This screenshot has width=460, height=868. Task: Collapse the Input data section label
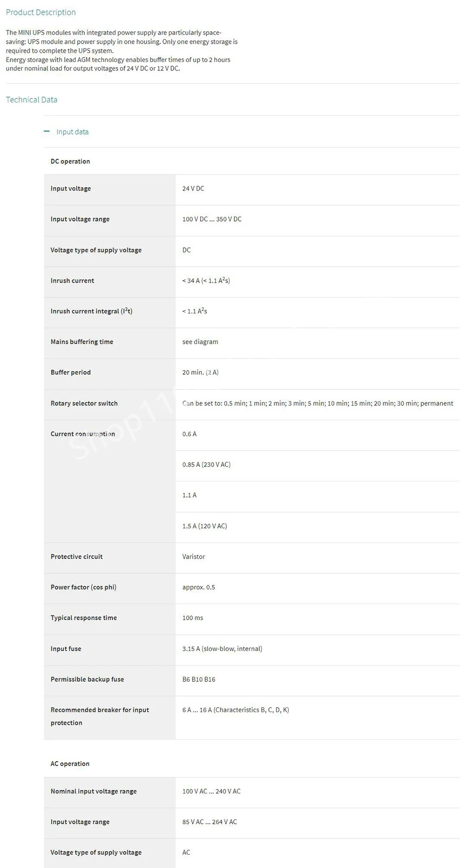(x=72, y=132)
